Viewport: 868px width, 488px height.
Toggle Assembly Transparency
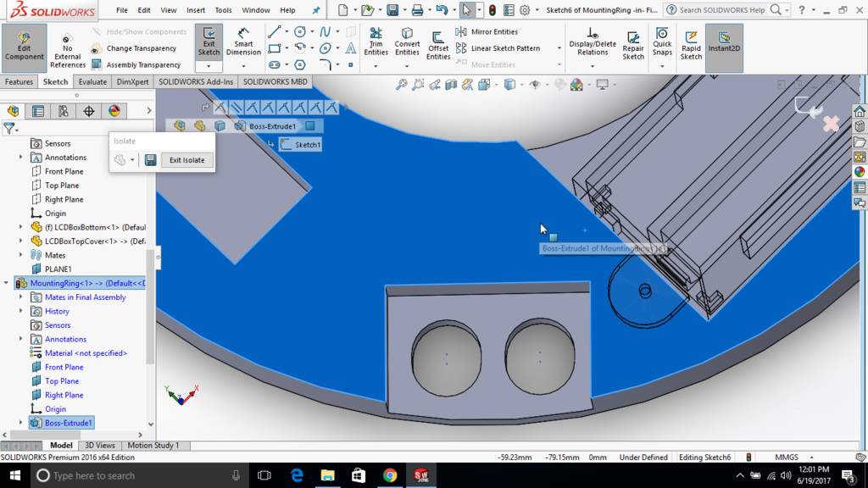(x=136, y=64)
